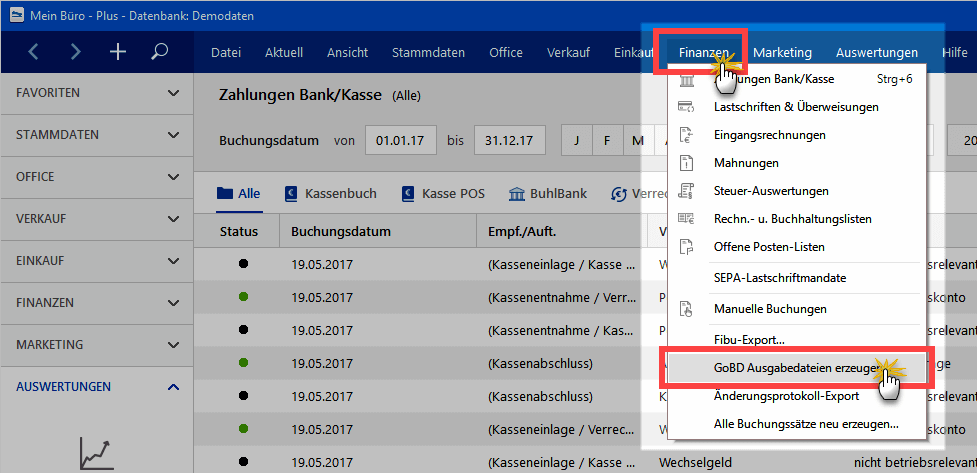The height and width of the screenshot is (473, 977).
Task: Expand the MARKETING sidebar section
Action: coord(97,345)
